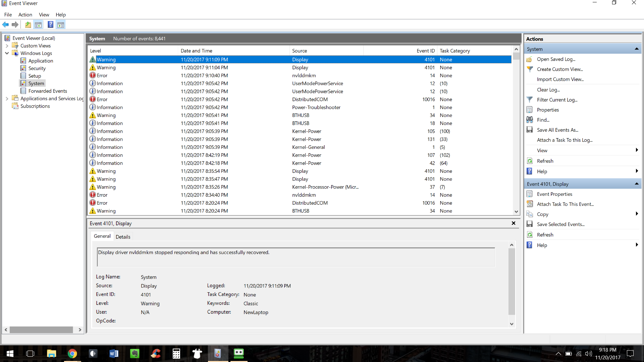Select the General tab in event panel
Image resolution: width=644 pixels, height=362 pixels.
click(x=102, y=236)
